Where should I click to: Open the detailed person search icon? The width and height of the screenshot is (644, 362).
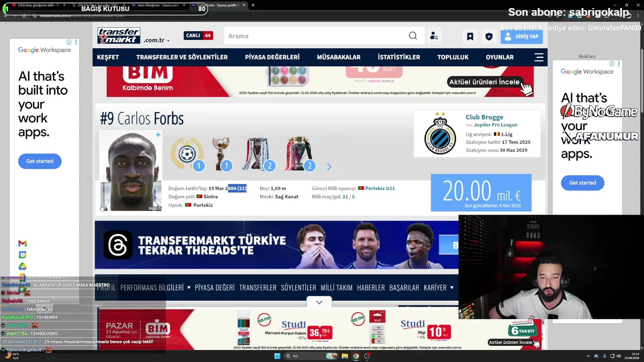[434, 36]
